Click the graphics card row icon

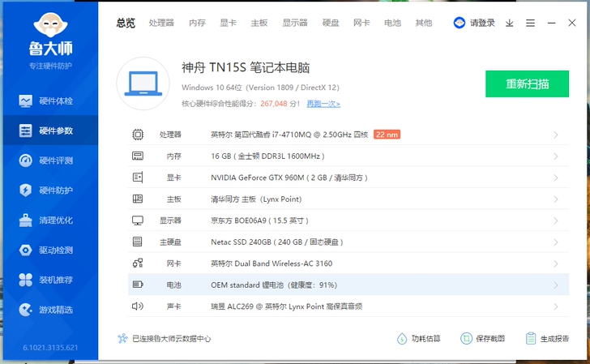point(138,178)
